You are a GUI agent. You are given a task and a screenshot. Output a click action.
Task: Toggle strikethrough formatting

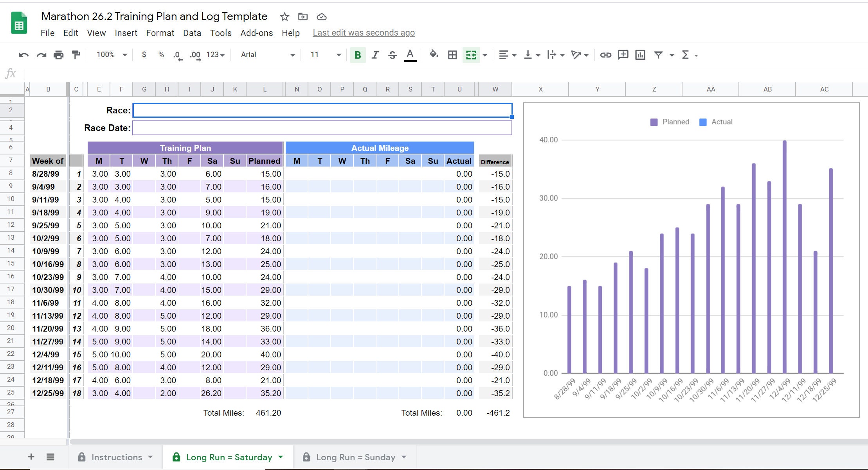393,55
